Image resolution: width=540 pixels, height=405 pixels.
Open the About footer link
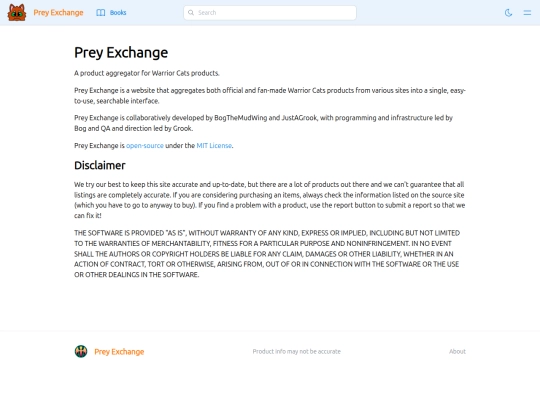pos(457,351)
